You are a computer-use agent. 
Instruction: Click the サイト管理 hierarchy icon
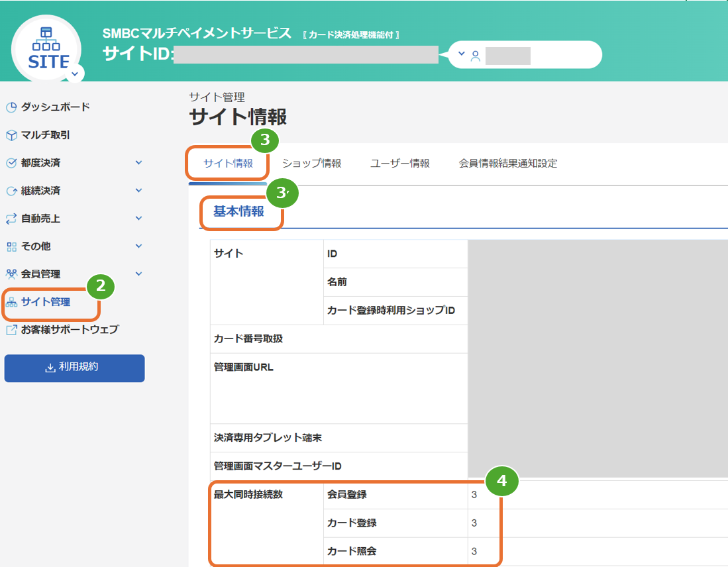[11, 302]
